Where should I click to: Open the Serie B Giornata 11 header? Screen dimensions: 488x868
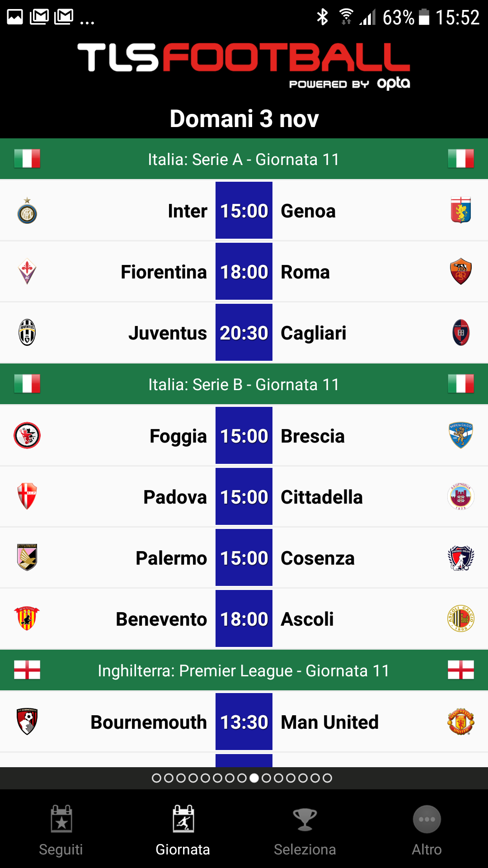(244, 384)
